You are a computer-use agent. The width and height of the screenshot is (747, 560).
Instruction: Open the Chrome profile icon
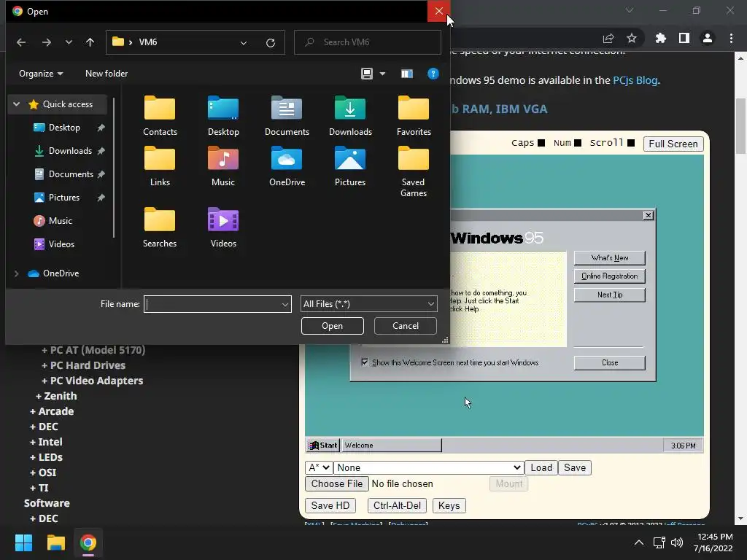pos(708,38)
